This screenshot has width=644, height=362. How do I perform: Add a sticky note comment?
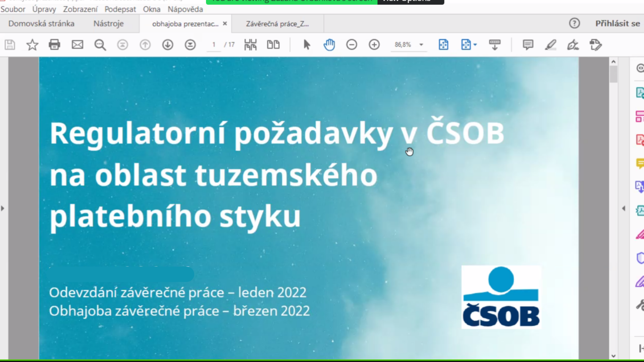tap(528, 45)
